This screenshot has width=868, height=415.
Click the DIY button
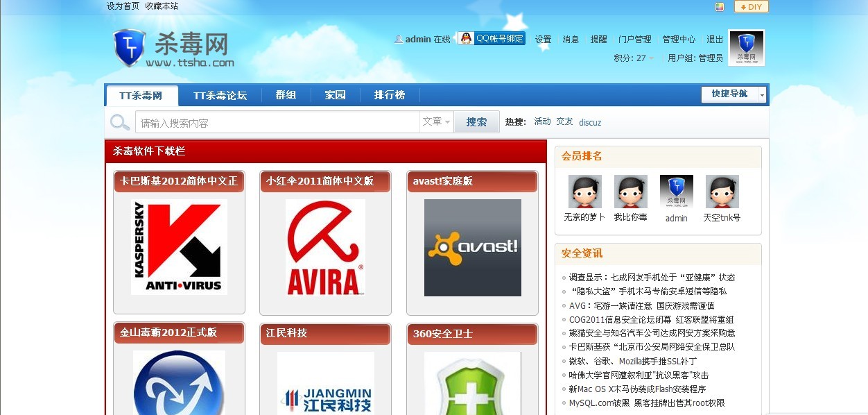(752, 7)
